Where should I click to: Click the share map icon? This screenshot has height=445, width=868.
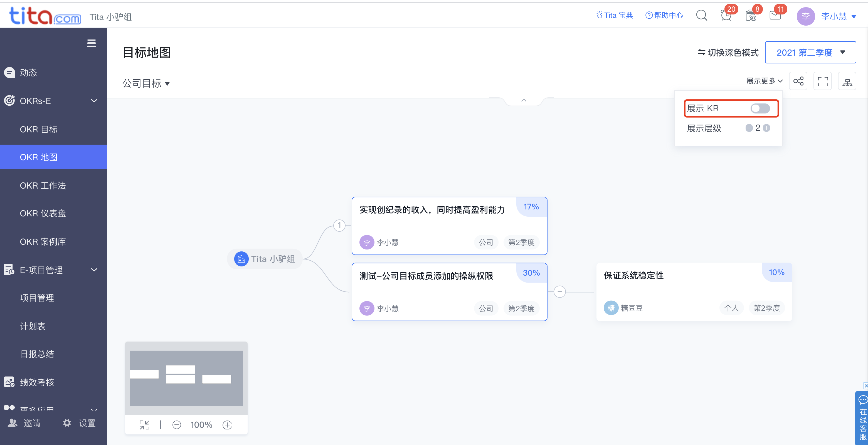point(798,81)
